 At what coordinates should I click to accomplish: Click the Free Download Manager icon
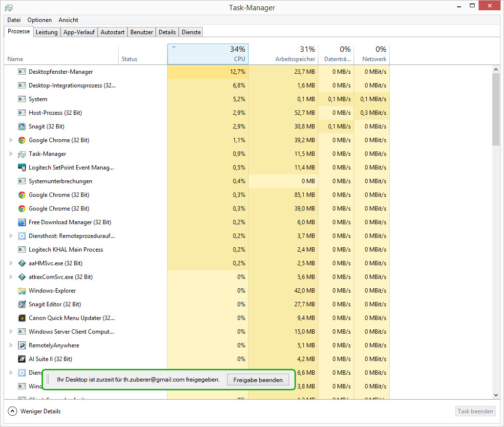pos(22,222)
